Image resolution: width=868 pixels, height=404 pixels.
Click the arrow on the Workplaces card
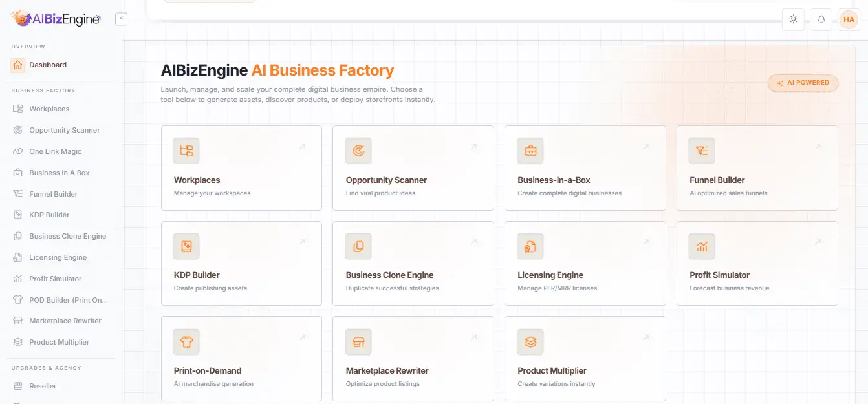(302, 147)
